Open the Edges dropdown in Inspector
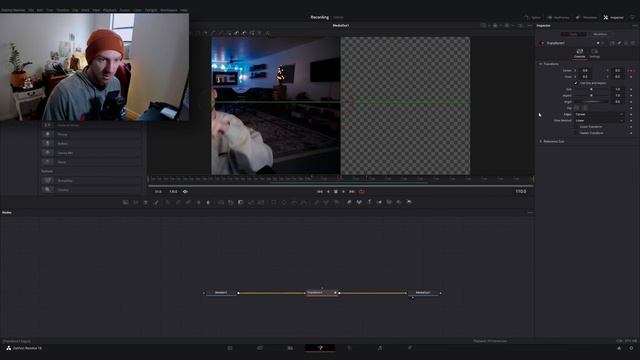 pos(599,114)
